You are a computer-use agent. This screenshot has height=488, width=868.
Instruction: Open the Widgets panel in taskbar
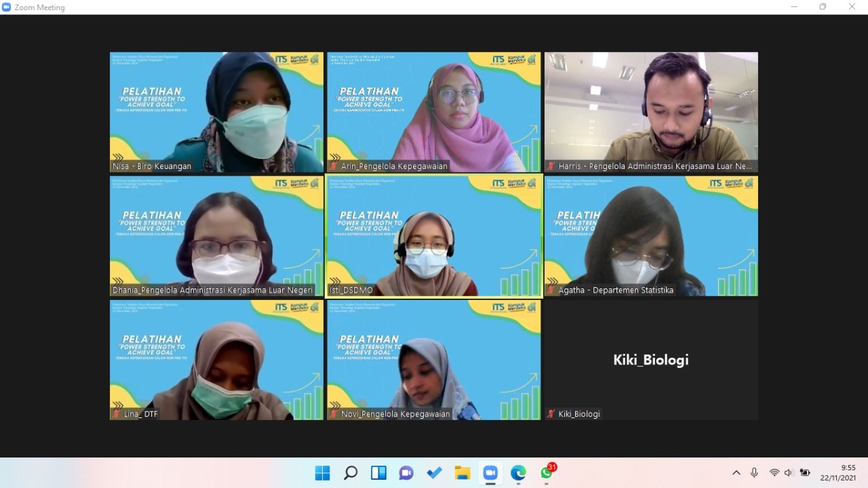[378, 473]
